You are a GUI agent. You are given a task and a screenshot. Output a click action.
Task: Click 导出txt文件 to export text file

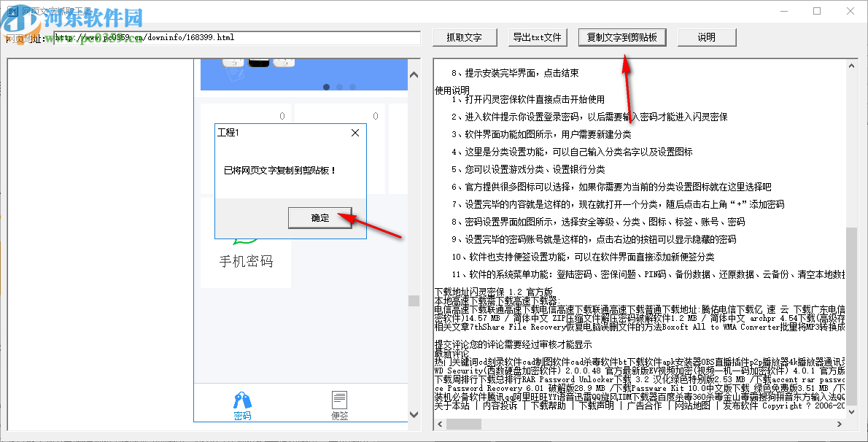click(538, 37)
